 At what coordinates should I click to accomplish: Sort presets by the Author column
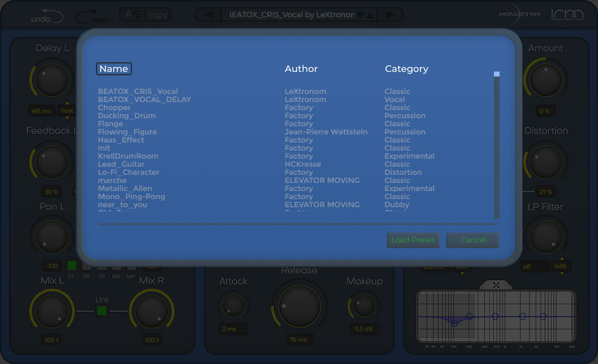301,68
